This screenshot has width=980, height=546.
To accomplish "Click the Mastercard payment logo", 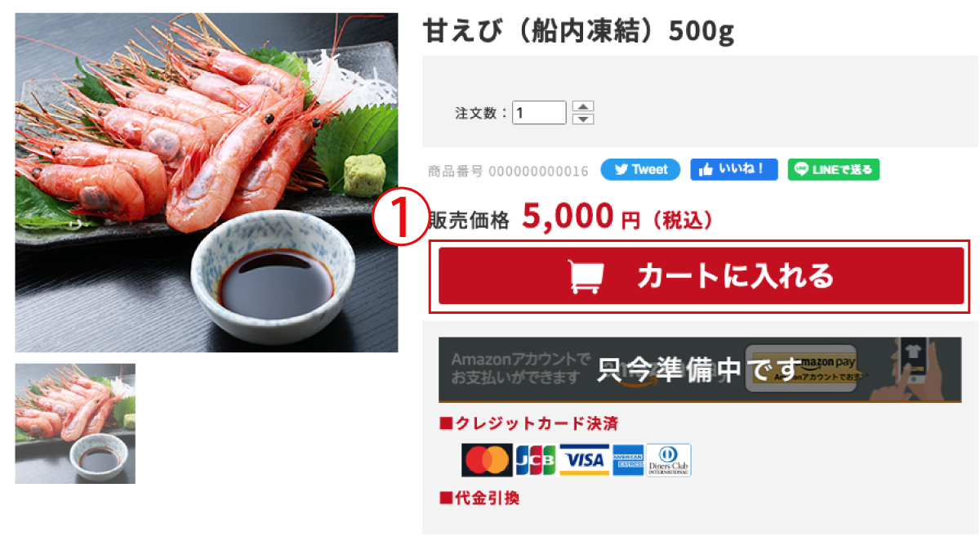I will (x=487, y=460).
